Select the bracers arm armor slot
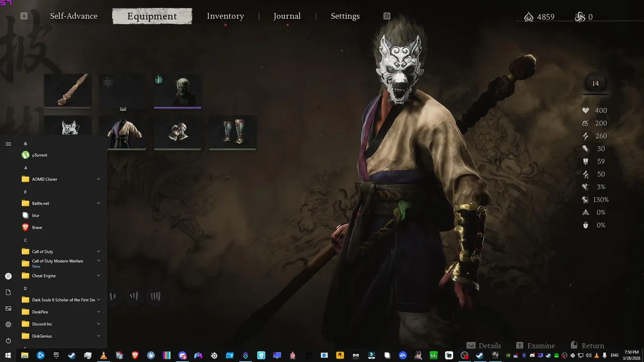Image resolution: width=644 pixels, height=362 pixels. click(x=178, y=132)
